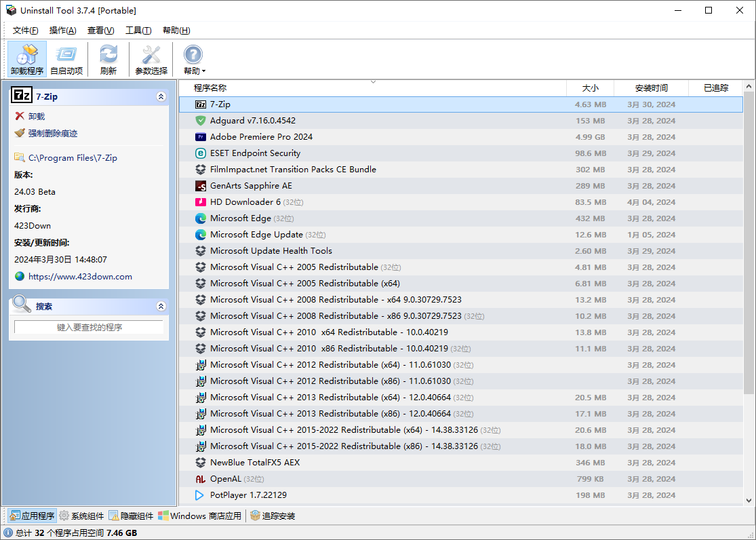
Task: Open Preferences (参数选择) wrench icon
Action: [x=151, y=59]
